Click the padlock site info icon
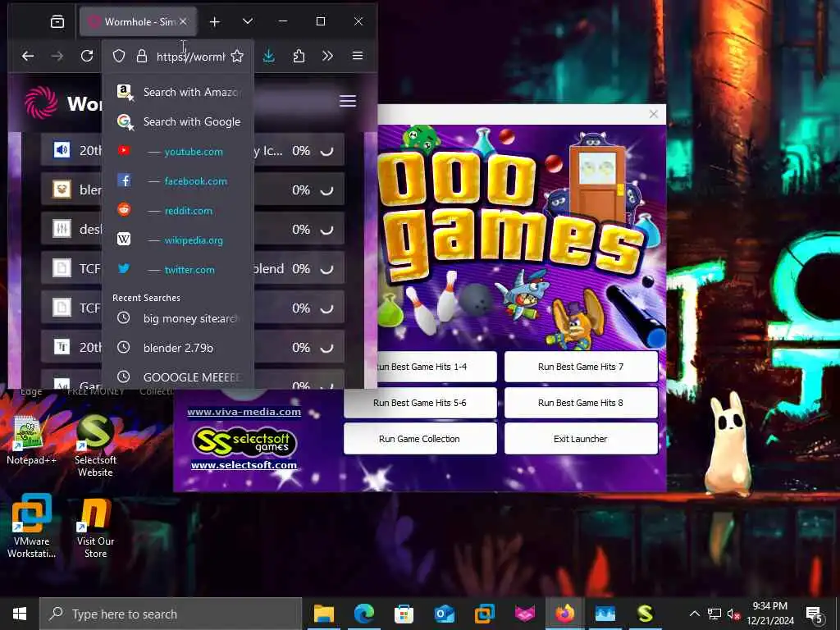840x630 pixels. (141, 56)
